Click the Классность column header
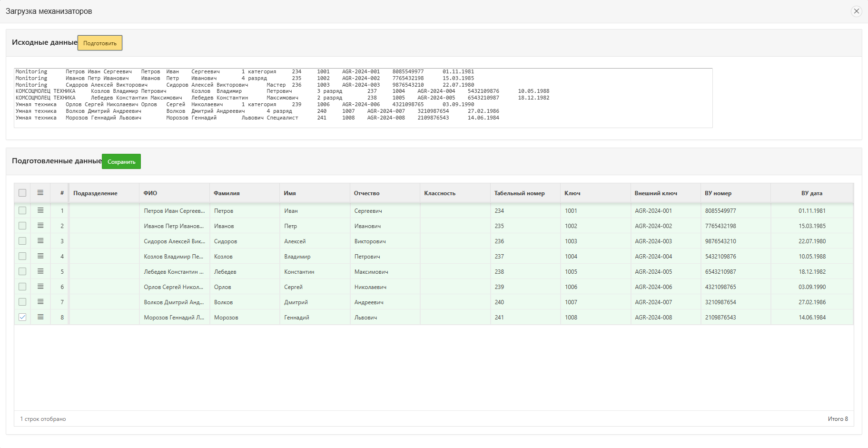The width and height of the screenshot is (868, 448). coord(440,193)
